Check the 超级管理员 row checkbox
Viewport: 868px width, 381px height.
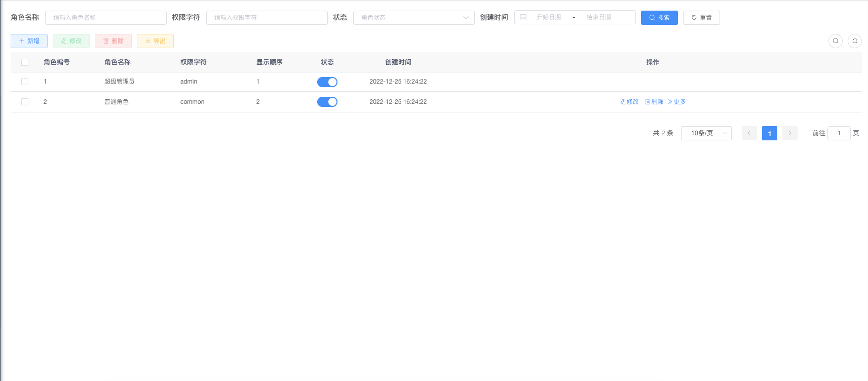(x=25, y=82)
